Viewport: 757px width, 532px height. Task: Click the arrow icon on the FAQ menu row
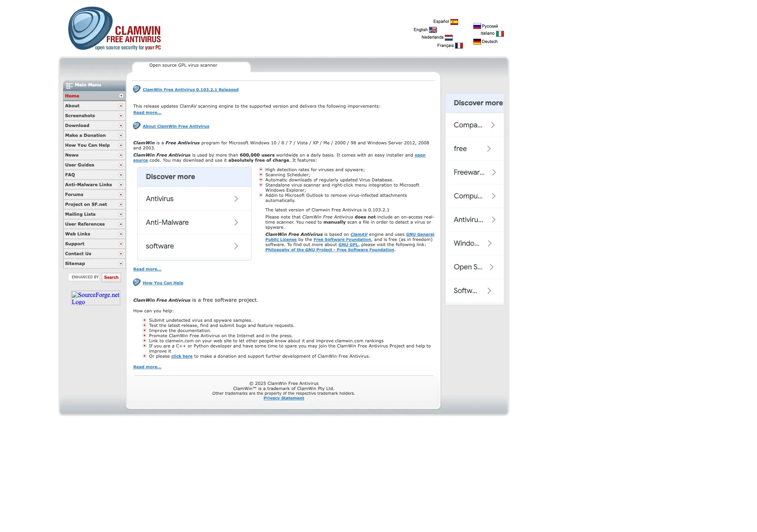coord(121,175)
